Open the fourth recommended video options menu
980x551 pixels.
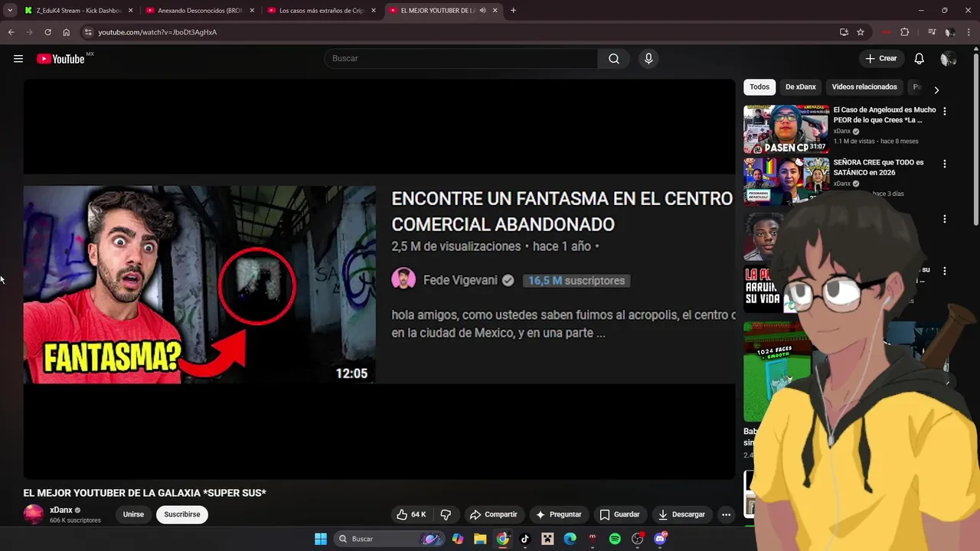(944, 271)
